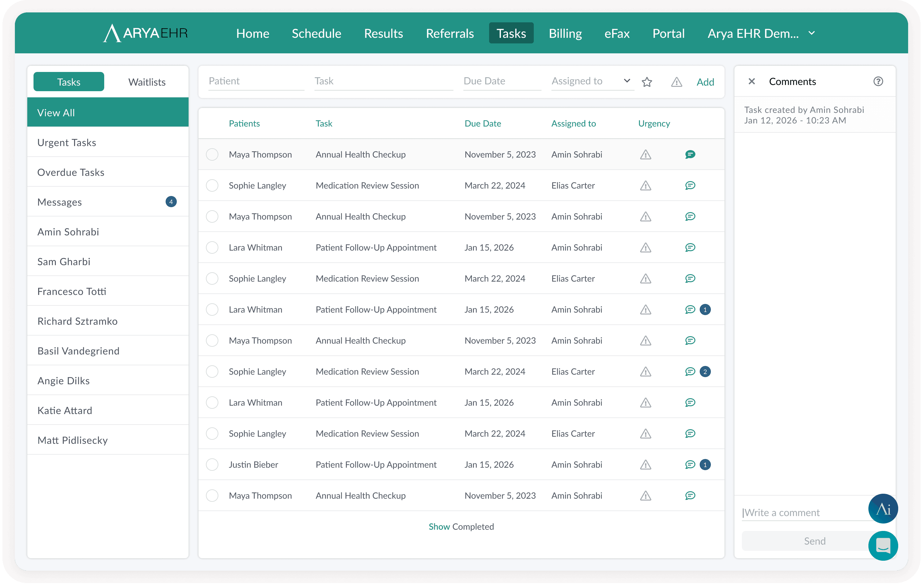The width and height of the screenshot is (923, 588).
Task: Go to Home in top navigation
Action: (x=252, y=33)
